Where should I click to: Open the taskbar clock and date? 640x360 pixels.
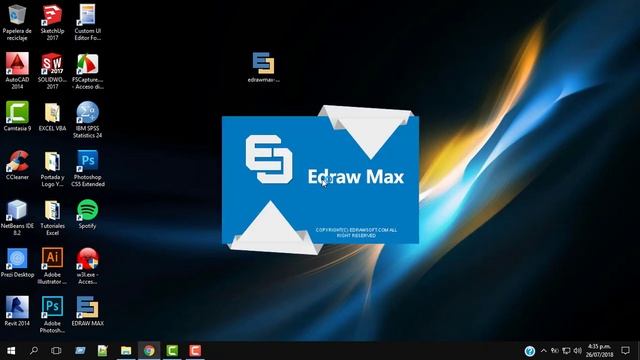tap(600, 351)
